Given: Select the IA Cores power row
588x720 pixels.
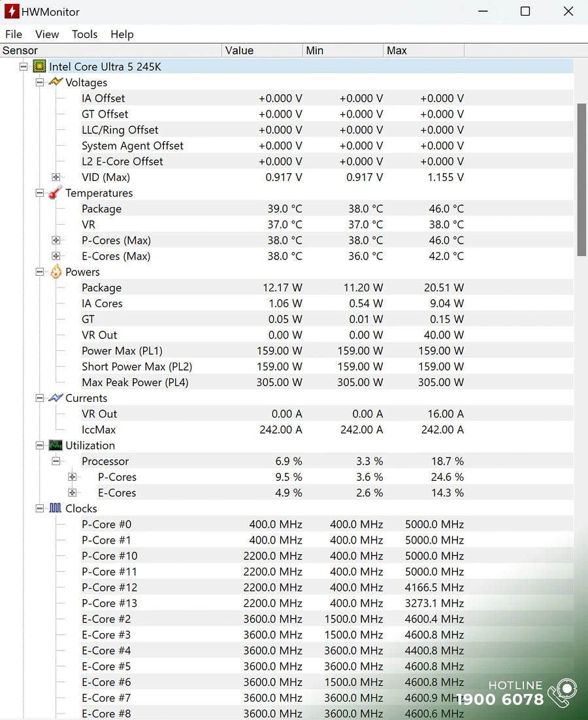Looking at the screenshot, I should pyautogui.click(x=327, y=303).
